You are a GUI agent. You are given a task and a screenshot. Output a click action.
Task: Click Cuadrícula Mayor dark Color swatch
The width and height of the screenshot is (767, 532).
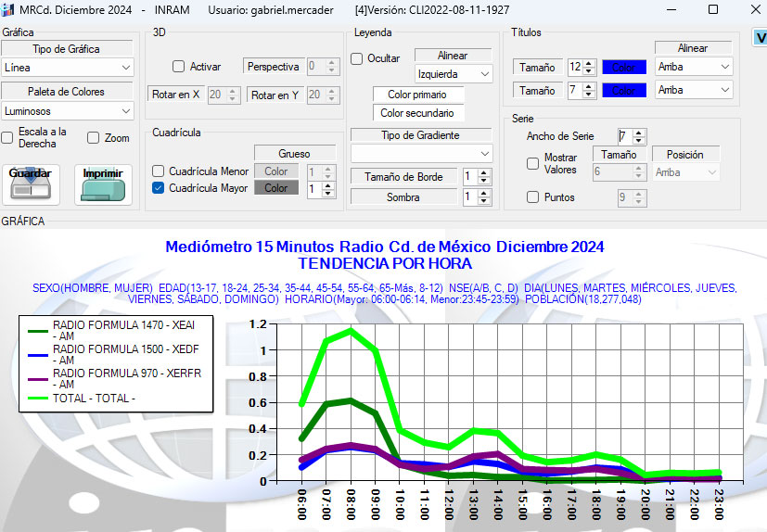coord(275,188)
